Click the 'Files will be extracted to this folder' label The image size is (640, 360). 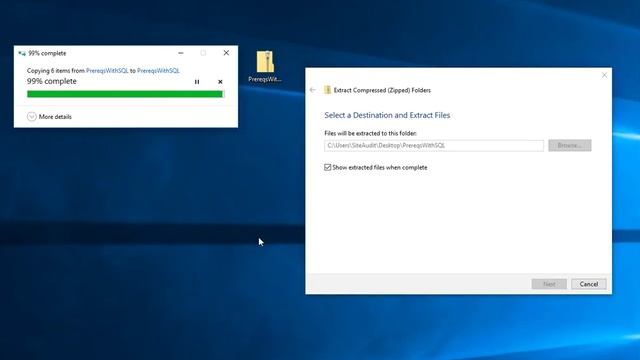click(x=371, y=133)
